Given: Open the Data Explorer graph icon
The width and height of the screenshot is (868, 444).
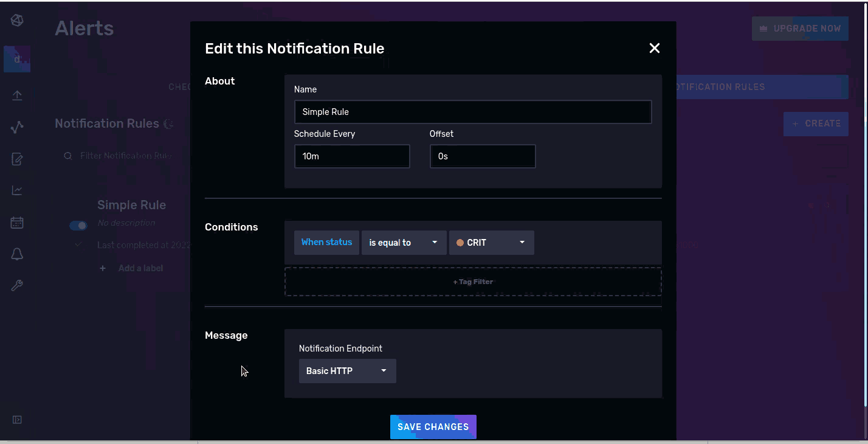Looking at the screenshot, I should (17, 127).
